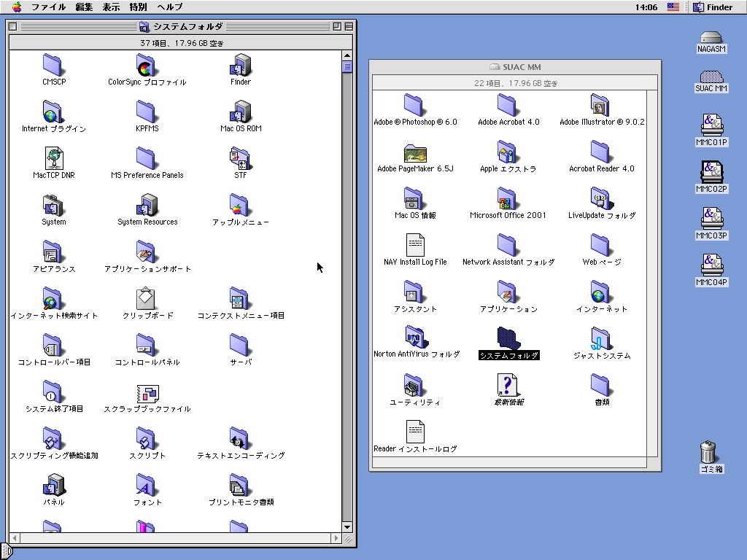This screenshot has width=747, height=560.
Task: Select the Network Assistant フォルダ icon
Action: [x=508, y=245]
